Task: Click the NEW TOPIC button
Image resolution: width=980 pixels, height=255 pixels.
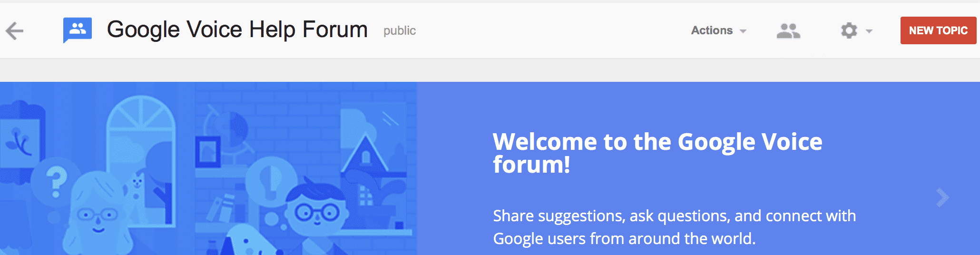Action: coord(938,30)
